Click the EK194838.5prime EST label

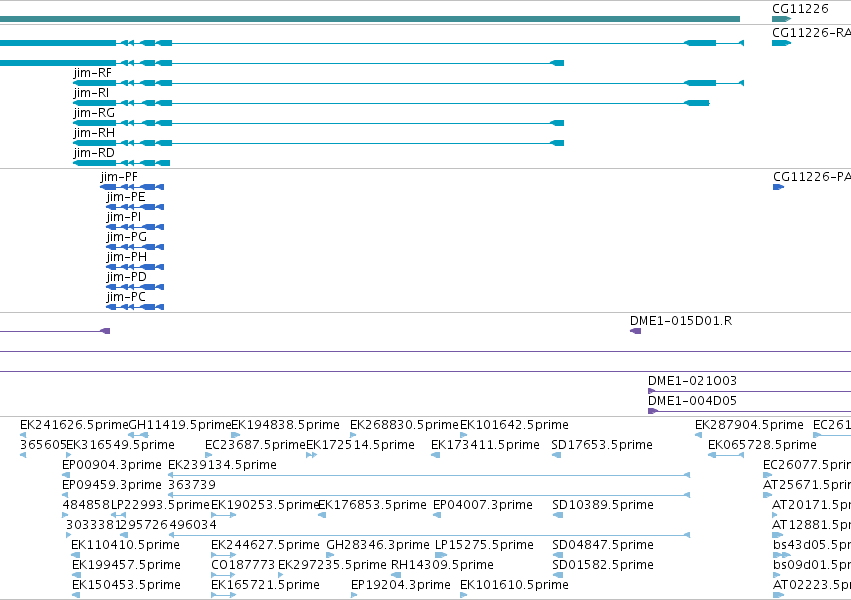[x=285, y=425]
